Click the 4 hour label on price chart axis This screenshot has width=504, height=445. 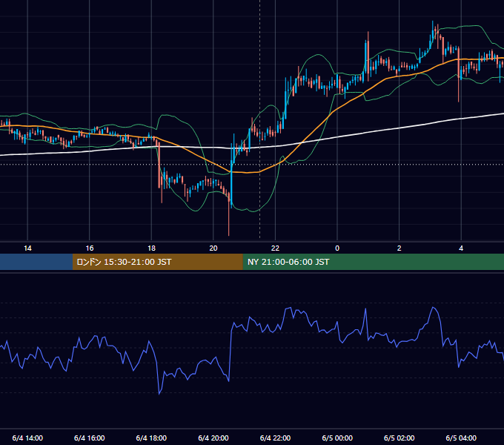click(461, 248)
